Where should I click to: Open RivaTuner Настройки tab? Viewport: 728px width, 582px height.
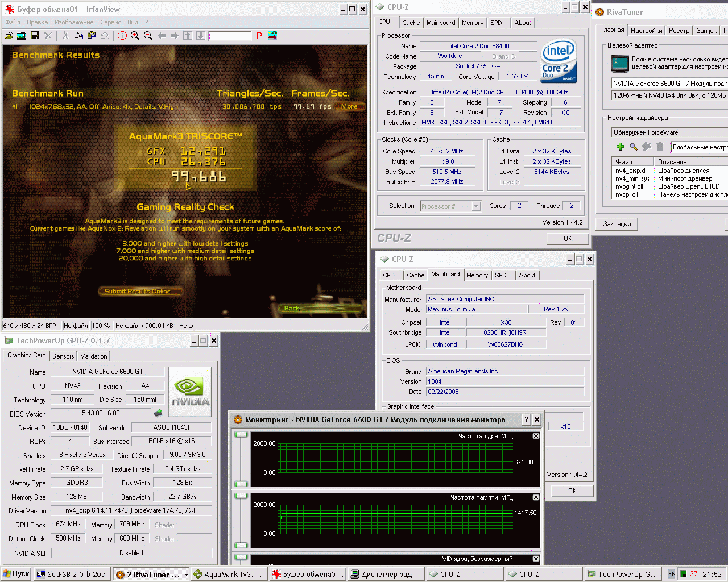click(x=646, y=31)
